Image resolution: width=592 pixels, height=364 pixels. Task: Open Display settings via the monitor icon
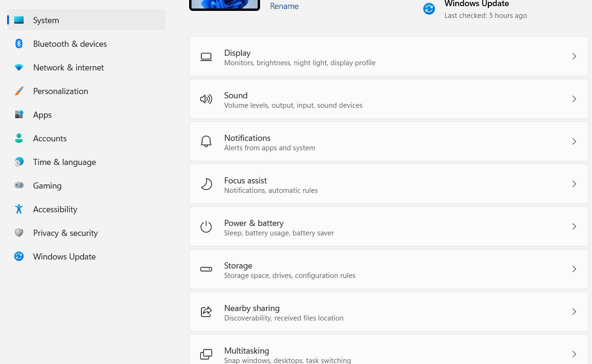click(x=206, y=56)
